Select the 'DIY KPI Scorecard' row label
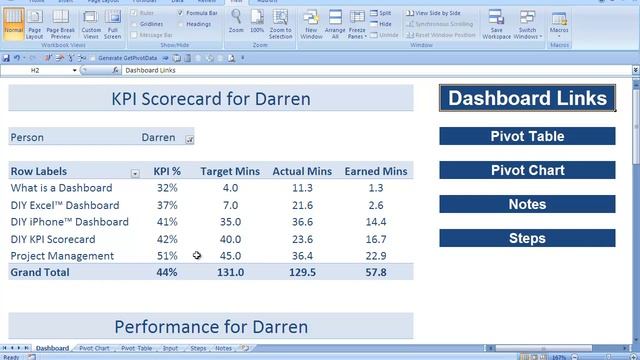The image size is (640, 360). [53, 239]
